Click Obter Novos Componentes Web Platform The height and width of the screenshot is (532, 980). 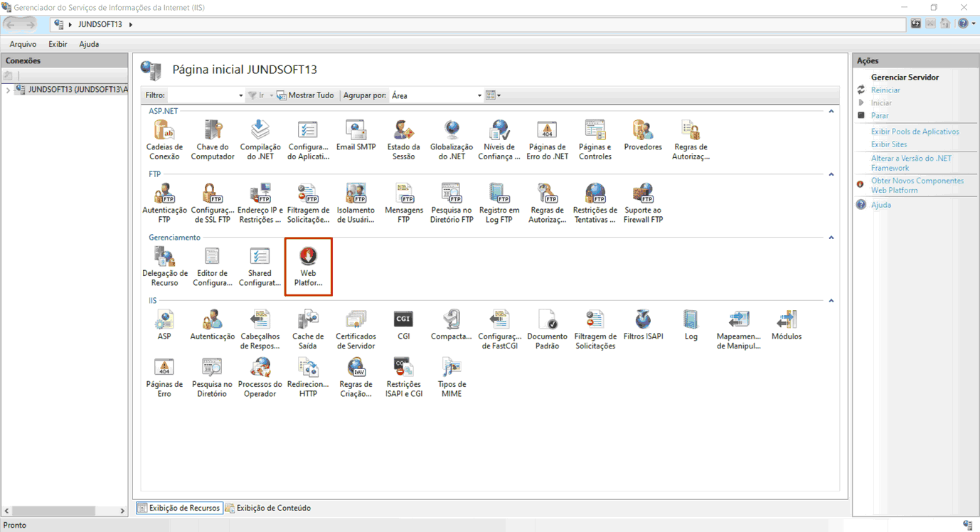click(x=917, y=185)
